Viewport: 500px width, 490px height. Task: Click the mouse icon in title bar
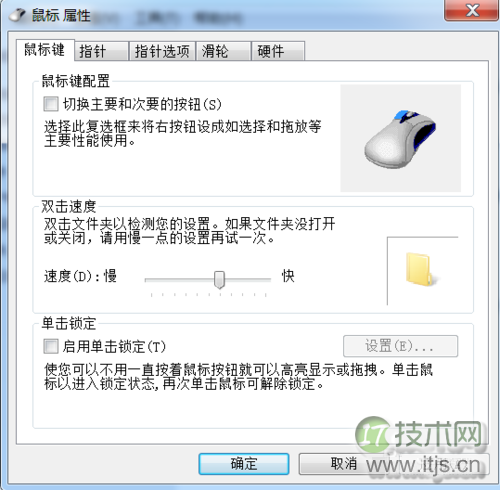point(18,15)
